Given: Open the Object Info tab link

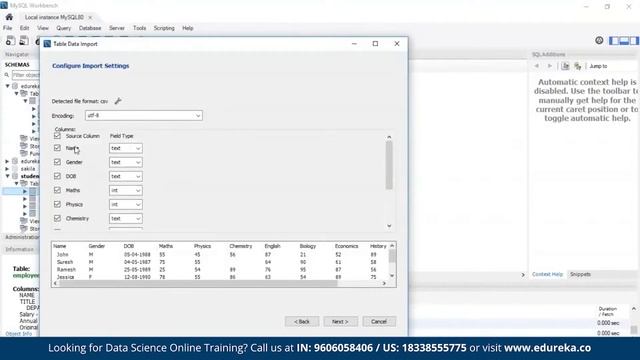Looking at the screenshot, I should point(19,333).
